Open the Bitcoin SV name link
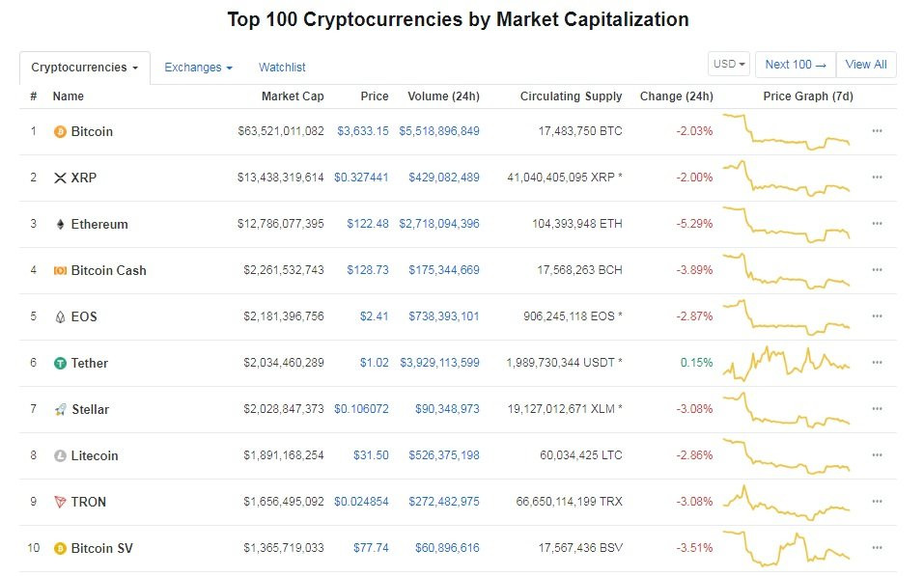Viewport: 924px width, 576px height. [101, 549]
